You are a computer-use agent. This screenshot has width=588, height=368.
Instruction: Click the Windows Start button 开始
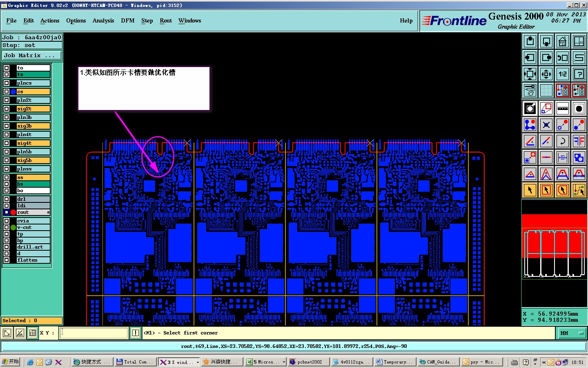[x=11, y=362]
